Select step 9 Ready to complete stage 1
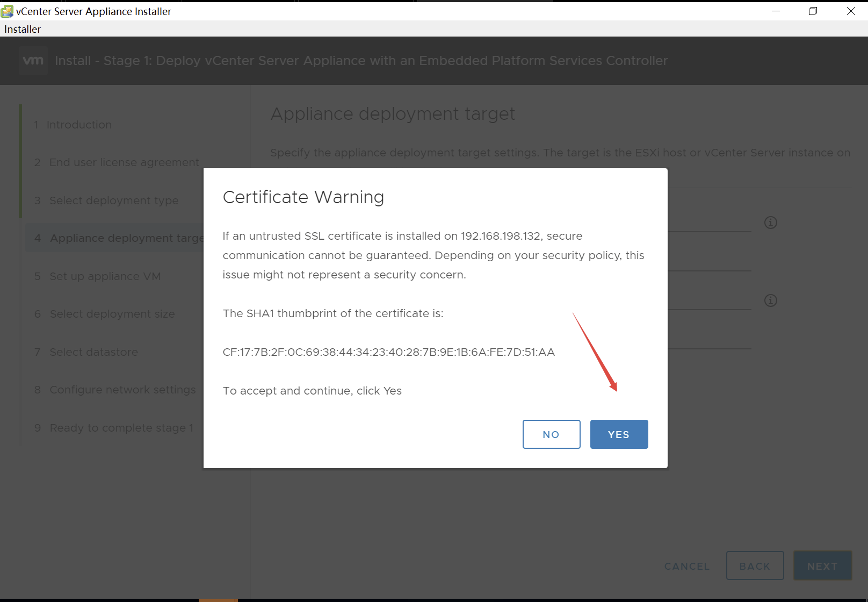Viewport: 868px width, 602px height. click(114, 428)
